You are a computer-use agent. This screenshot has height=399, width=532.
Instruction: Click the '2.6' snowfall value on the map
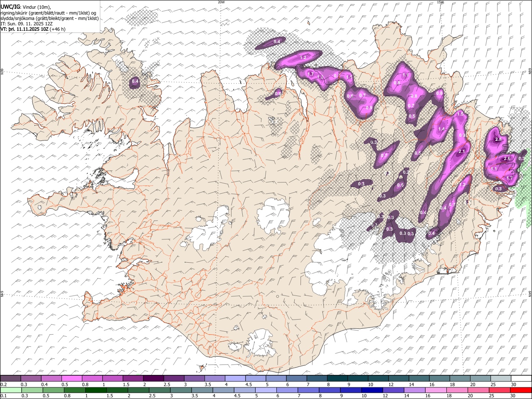507,159
